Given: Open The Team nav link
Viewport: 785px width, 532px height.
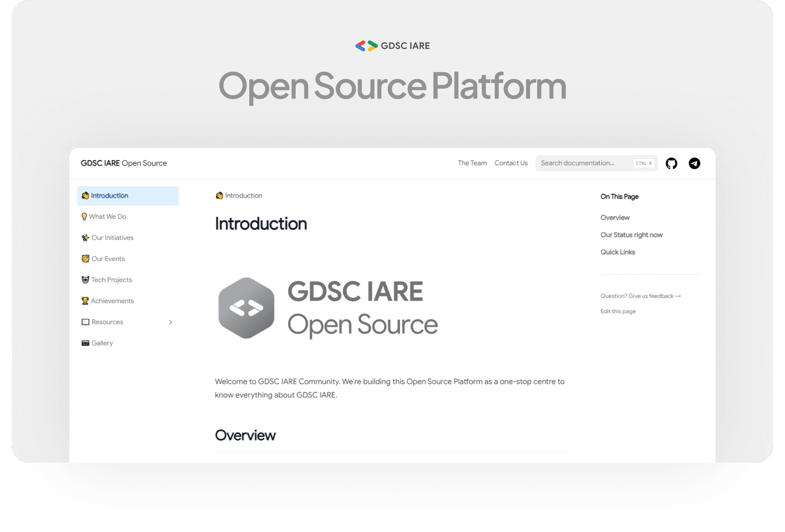Looking at the screenshot, I should click(x=472, y=163).
